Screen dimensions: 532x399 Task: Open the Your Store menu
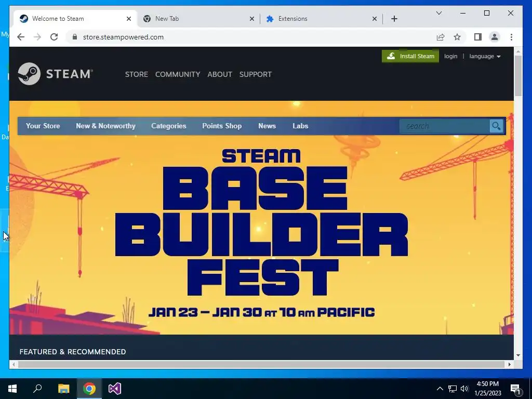pyautogui.click(x=43, y=126)
